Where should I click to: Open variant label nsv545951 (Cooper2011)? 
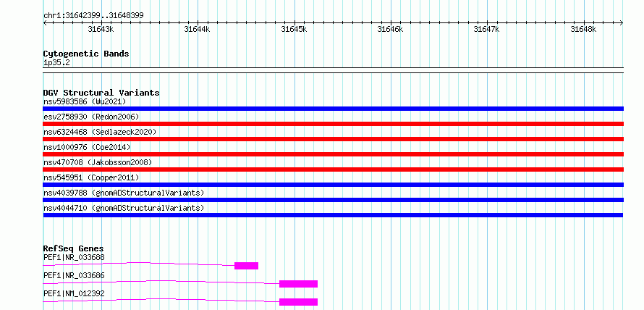point(91,177)
